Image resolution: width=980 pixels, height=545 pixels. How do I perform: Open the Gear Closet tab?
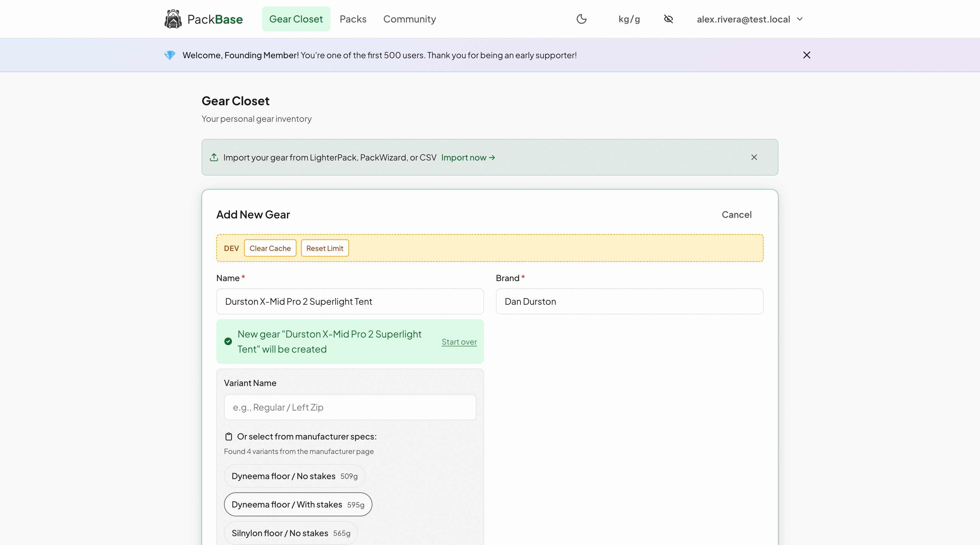click(296, 19)
